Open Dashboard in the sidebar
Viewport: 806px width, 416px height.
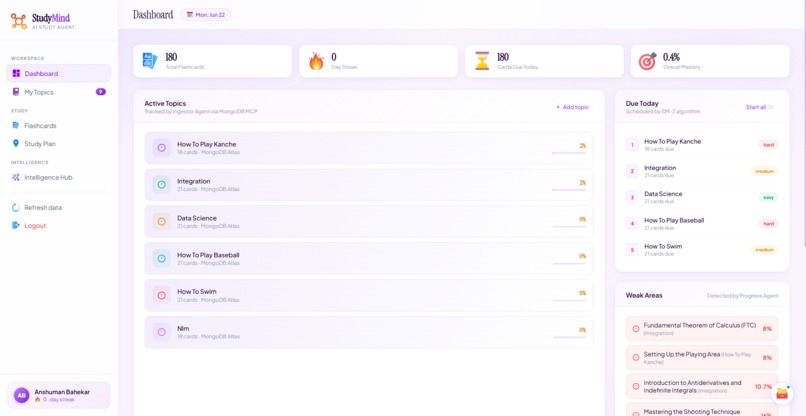tap(59, 74)
